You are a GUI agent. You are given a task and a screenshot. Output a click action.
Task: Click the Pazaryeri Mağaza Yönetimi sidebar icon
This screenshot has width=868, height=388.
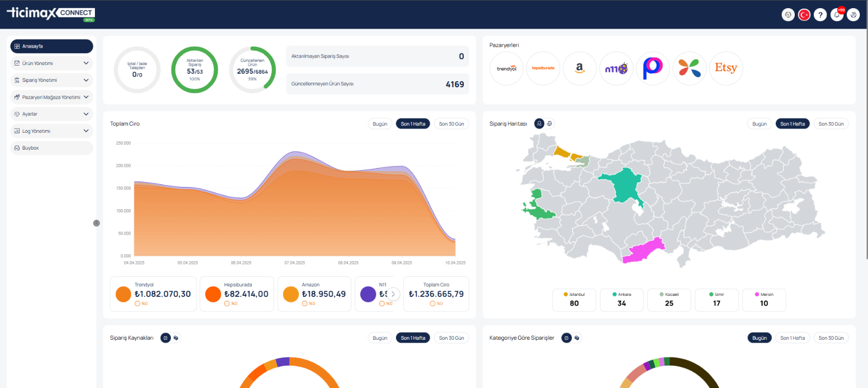point(17,97)
